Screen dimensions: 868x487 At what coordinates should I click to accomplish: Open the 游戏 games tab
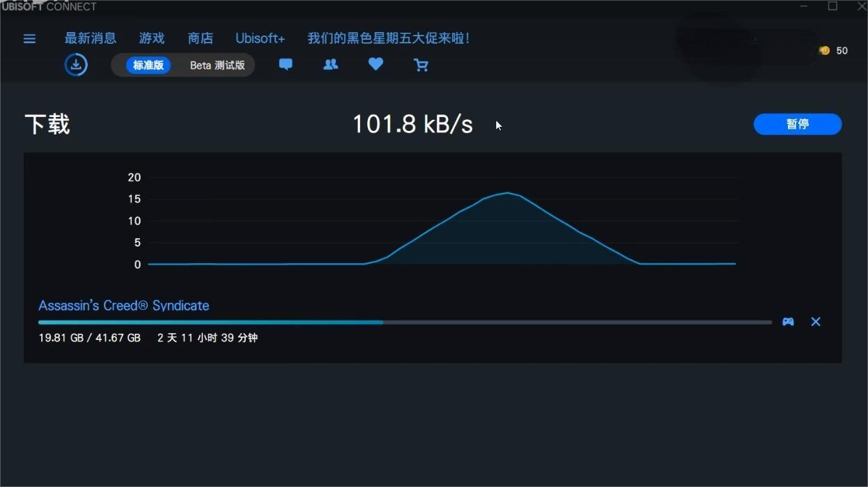coord(152,38)
